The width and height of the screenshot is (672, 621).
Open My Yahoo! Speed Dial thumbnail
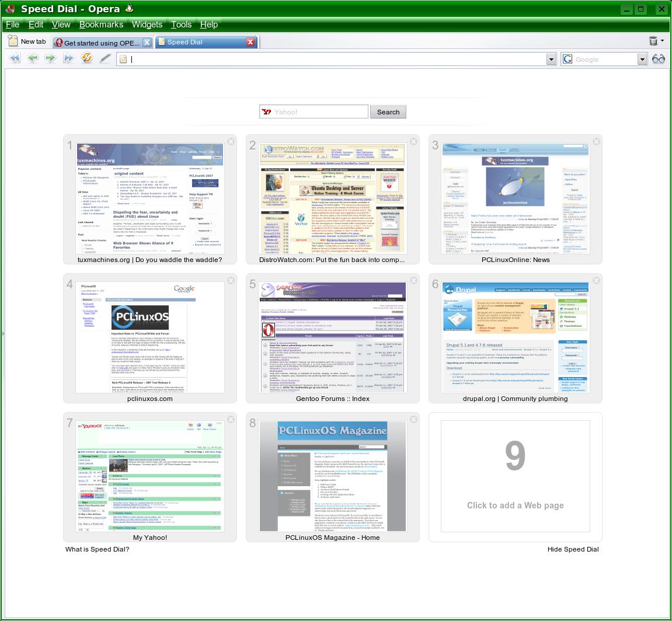[150, 476]
